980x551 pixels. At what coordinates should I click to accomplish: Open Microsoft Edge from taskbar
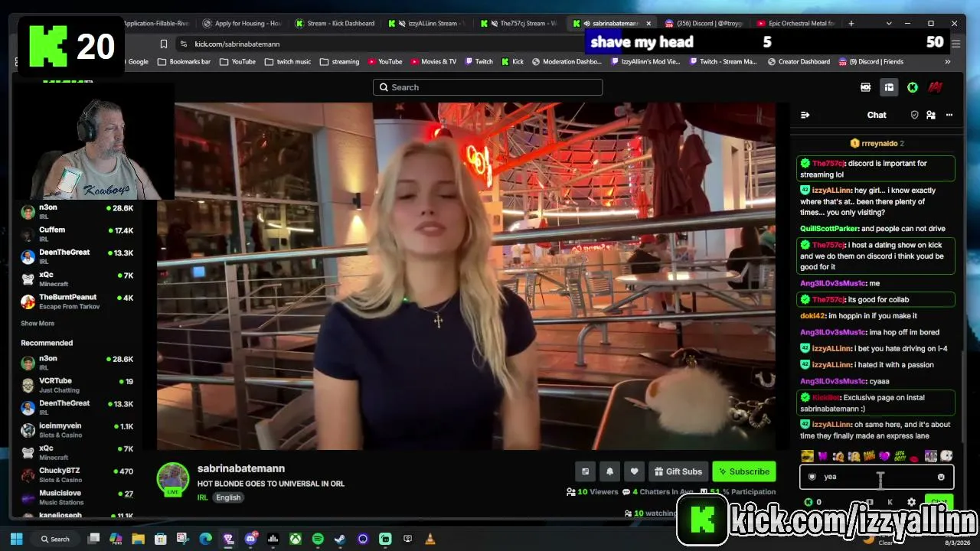pyautogui.click(x=205, y=540)
